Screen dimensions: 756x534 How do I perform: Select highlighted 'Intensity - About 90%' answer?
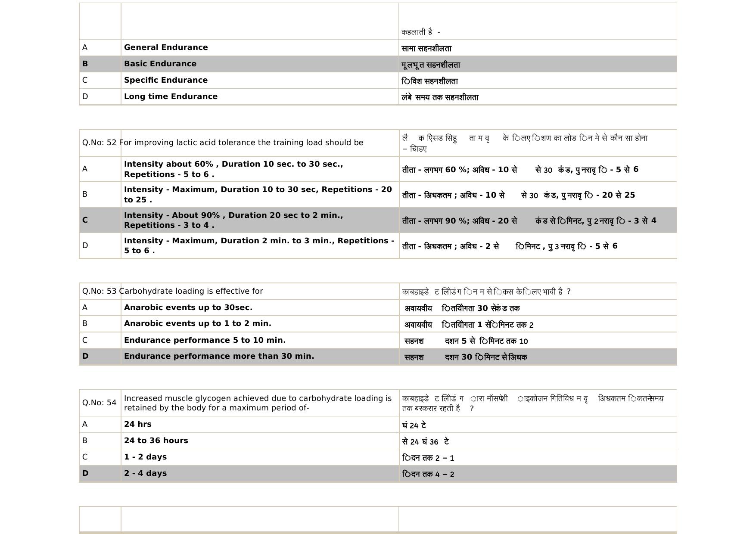coord(233,220)
